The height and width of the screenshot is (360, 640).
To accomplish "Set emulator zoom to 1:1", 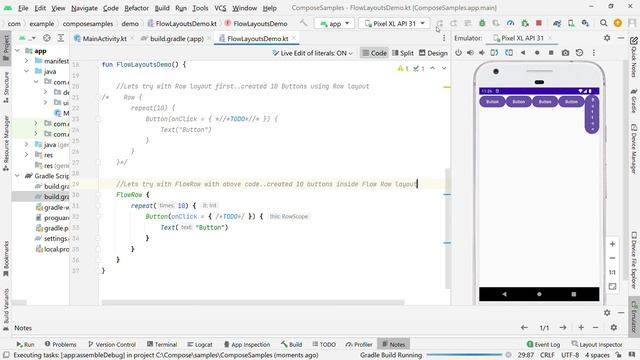I will 612,272.
